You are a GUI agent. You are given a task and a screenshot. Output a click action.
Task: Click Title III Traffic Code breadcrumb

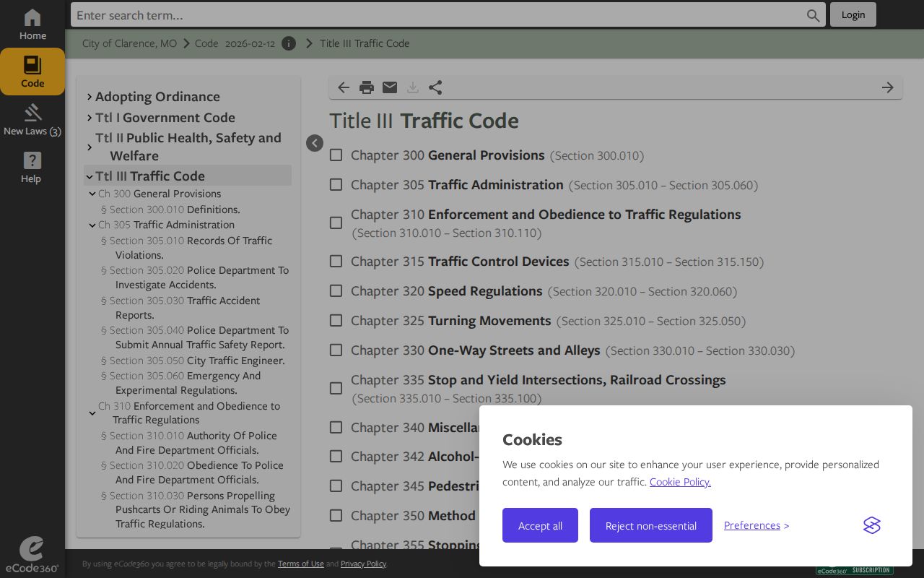point(365,43)
